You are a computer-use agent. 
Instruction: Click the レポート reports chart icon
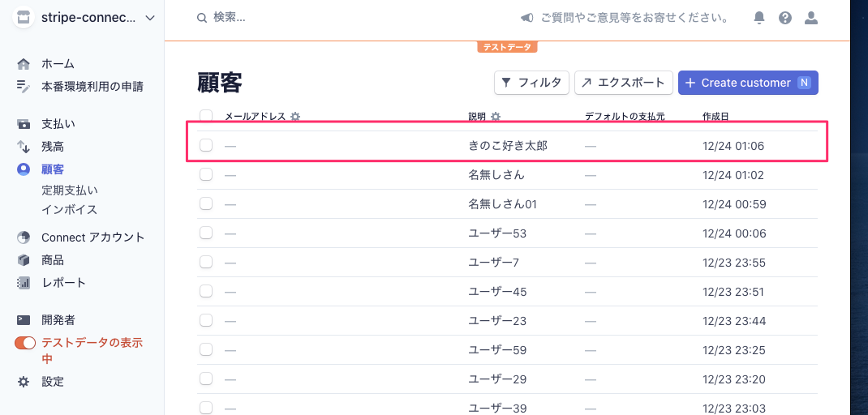[x=24, y=283]
